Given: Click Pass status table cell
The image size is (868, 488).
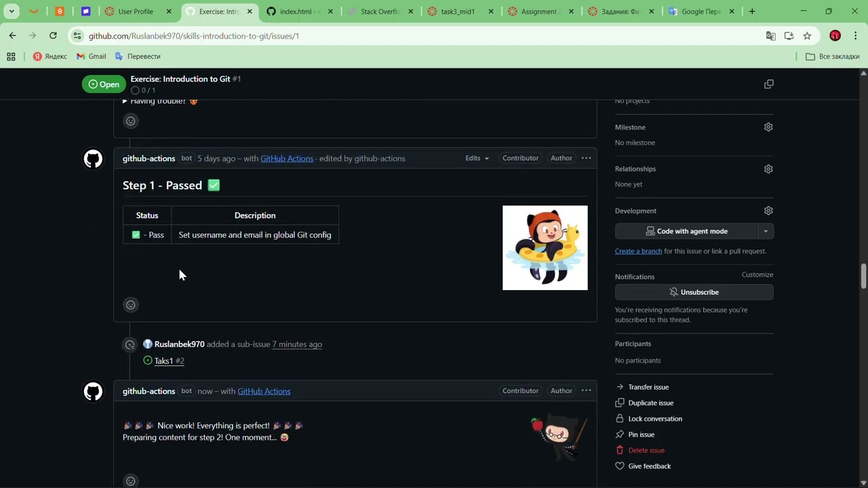Looking at the screenshot, I should coord(147,235).
